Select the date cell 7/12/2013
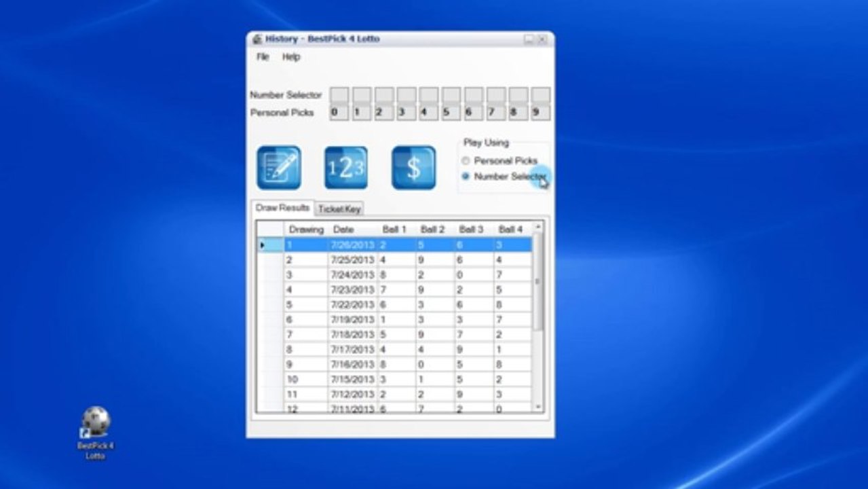The height and width of the screenshot is (489, 868). [x=352, y=394]
